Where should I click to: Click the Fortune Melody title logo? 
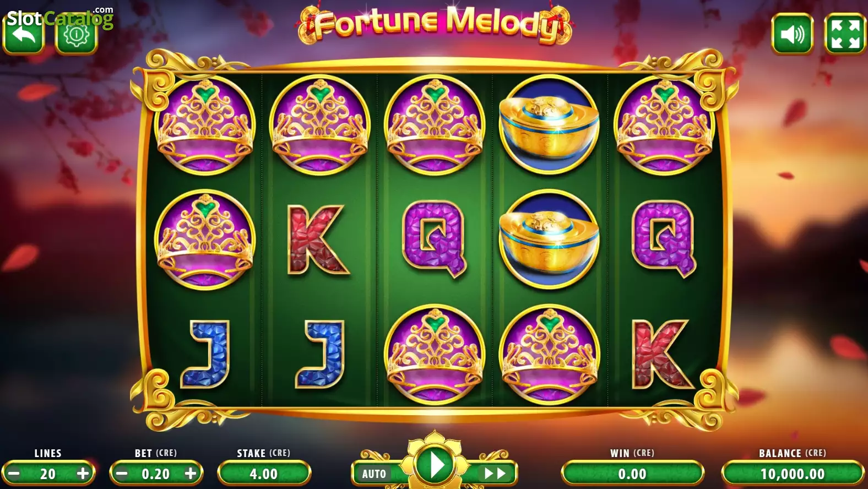[435, 24]
